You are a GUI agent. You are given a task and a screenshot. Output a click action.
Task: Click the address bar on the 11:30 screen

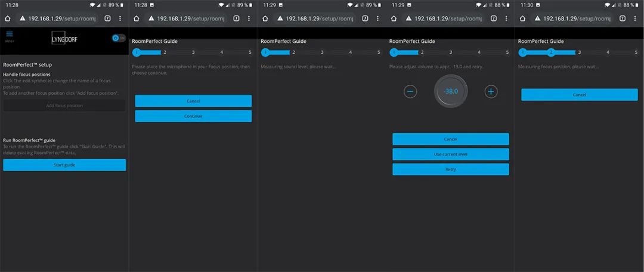572,18
